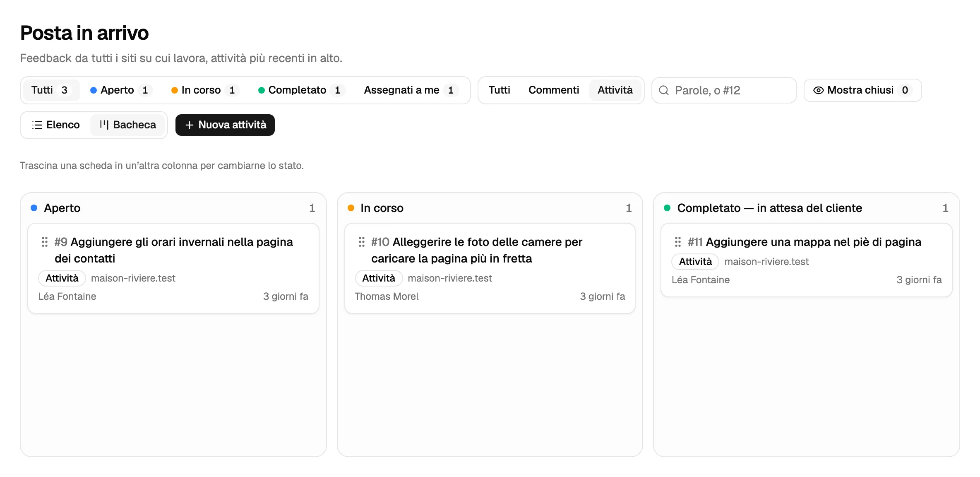Click the In corso column header
The width and height of the screenshot is (980, 477).
382,208
